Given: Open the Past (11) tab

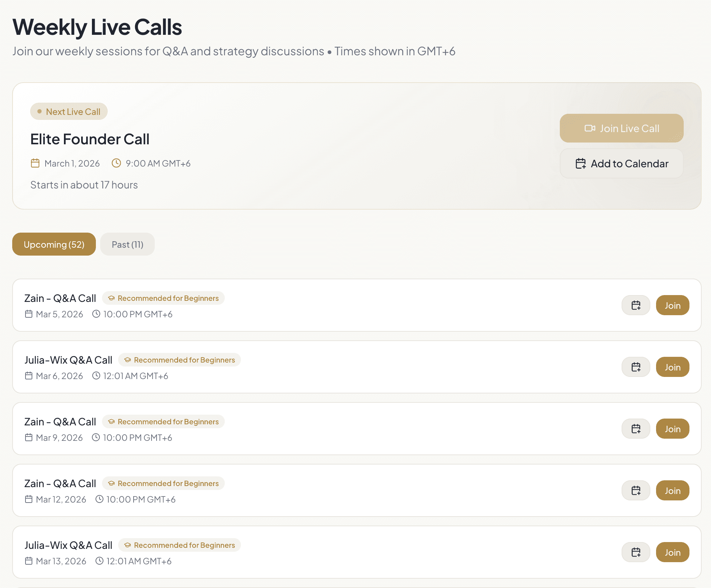Looking at the screenshot, I should (x=127, y=244).
